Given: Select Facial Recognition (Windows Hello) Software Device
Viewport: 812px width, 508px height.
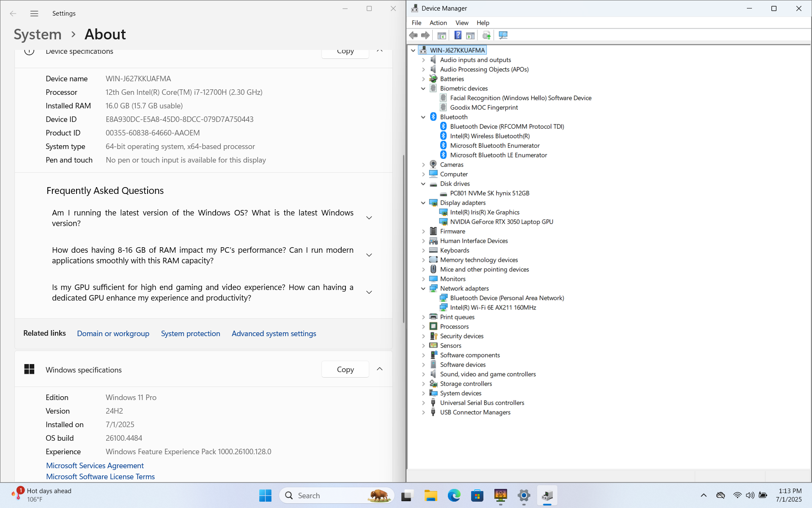Looking at the screenshot, I should click(x=521, y=98).
